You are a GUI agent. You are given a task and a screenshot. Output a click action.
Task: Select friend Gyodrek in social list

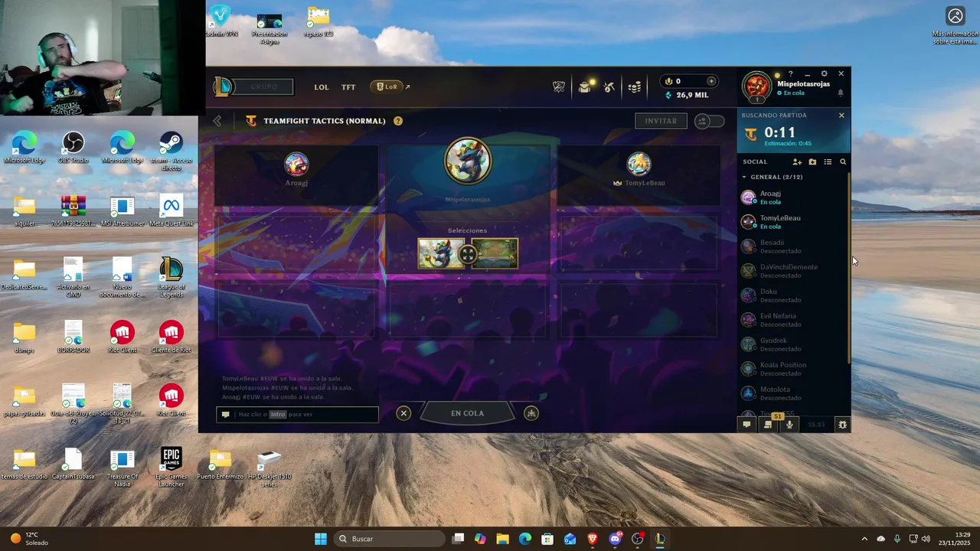(793, 344)
